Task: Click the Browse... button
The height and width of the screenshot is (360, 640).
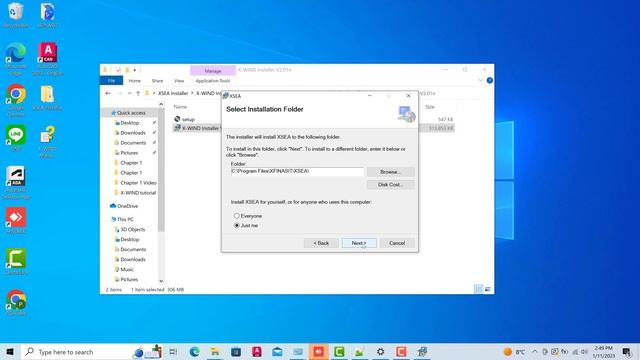Action: 391,172
